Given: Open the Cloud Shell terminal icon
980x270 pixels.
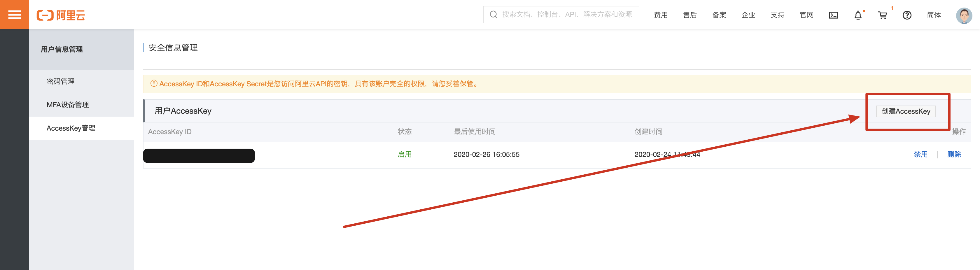Looking at the screenshot, I should point(833,15).
